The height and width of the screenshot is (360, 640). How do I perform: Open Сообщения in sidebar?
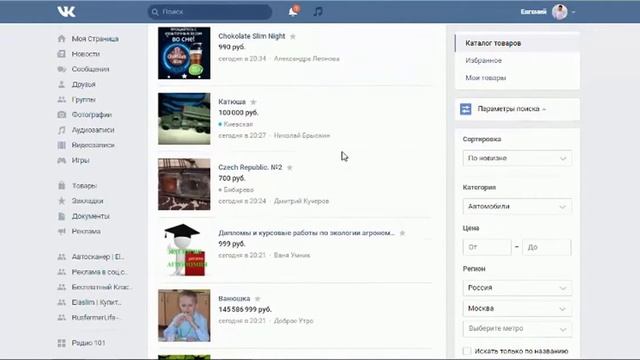91,69
